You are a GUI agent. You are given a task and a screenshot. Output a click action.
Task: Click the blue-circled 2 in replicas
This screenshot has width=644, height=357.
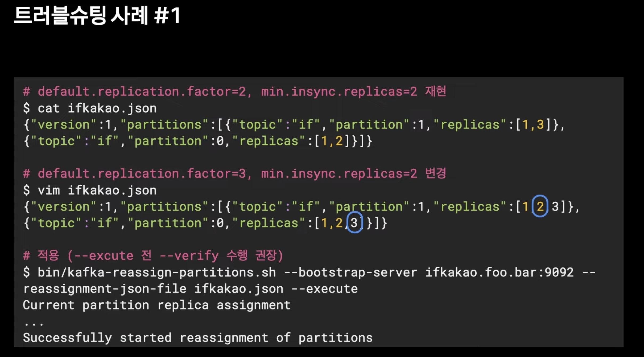pos(540,206)
